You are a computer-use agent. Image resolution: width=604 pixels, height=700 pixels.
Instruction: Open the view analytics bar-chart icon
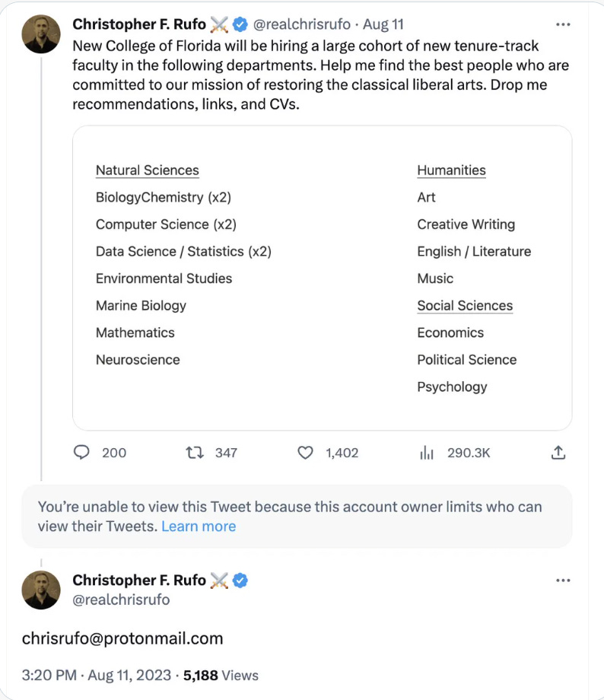[427, 453]
